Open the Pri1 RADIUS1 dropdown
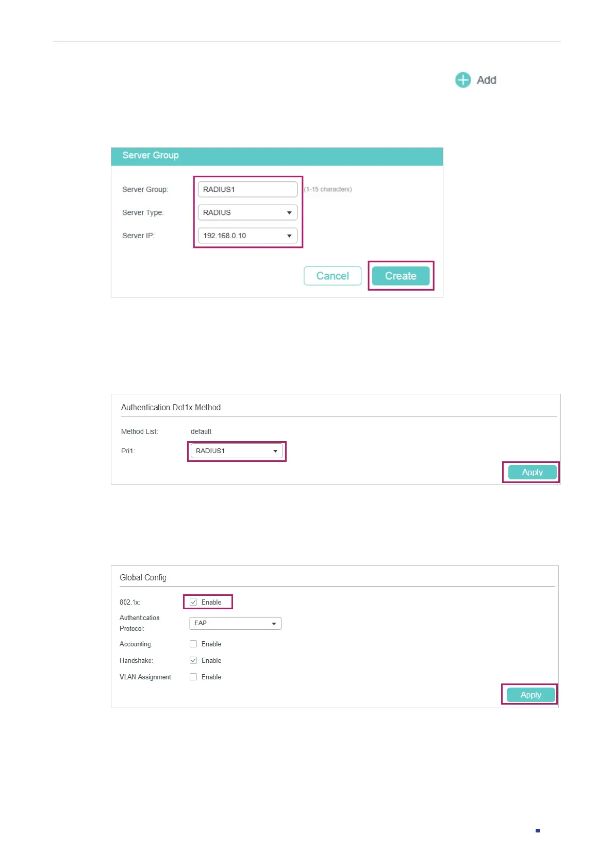Viewport: 614px width, 868px height. point(236,451)
